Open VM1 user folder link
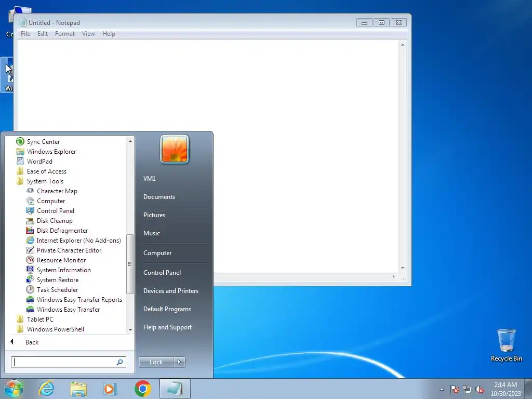This screenshot has width=532, height=399. tap(149, 179)
